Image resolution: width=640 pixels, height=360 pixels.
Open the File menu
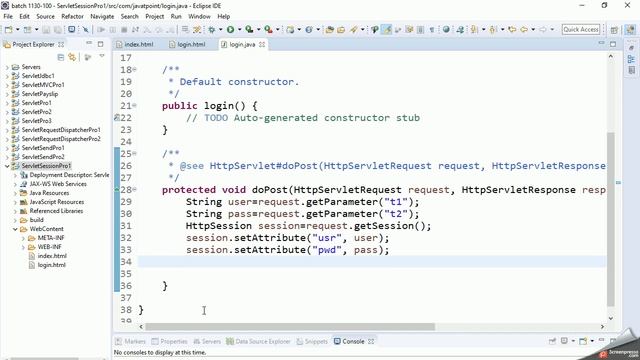(8, 16)
